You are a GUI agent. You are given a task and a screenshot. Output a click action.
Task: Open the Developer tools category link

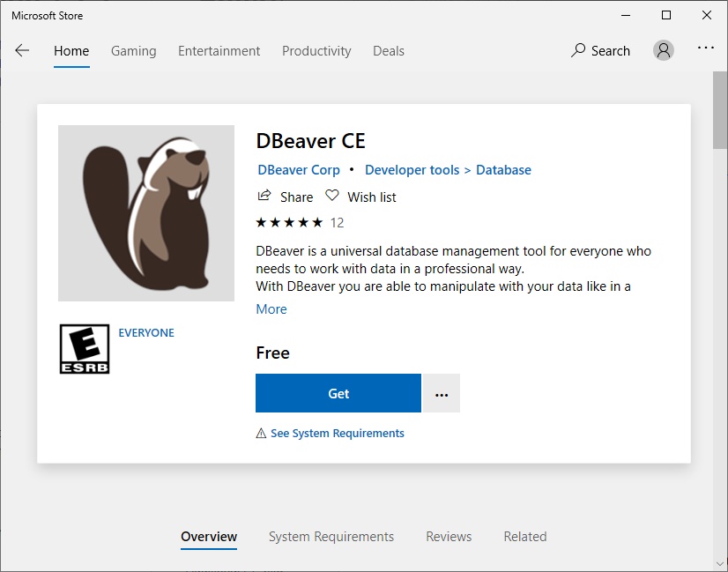click(412, 170)
